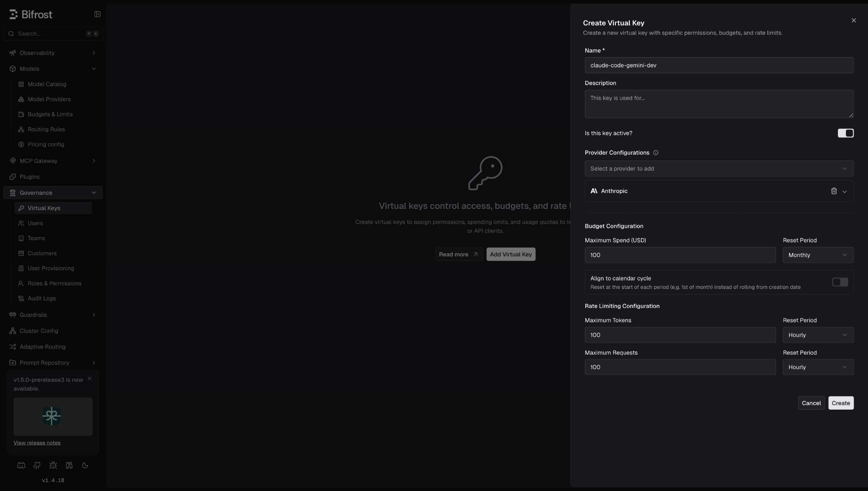
Task: Open the GitHub icon in sidebar footer
Action: [37, 465]
